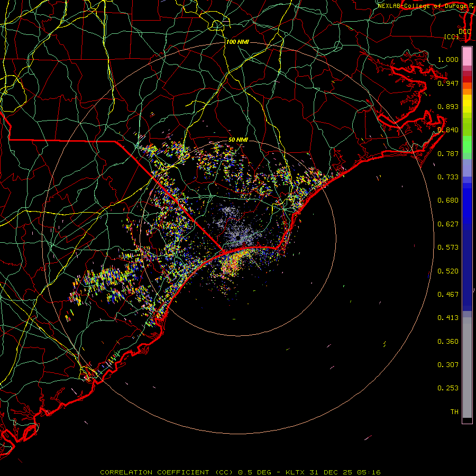The image size is (476, 476).
Task: Click the [CC] product label
Action: (x=452, y=36)
